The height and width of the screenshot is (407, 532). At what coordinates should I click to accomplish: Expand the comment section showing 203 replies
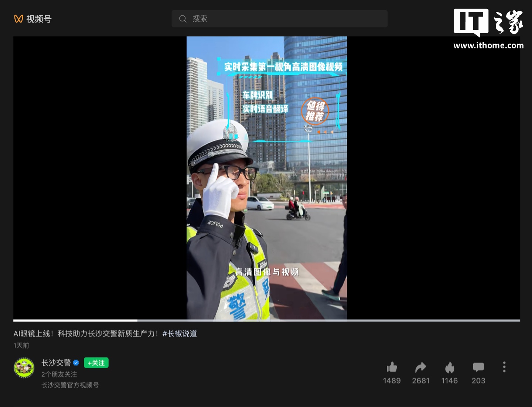(x=478, y=381)
